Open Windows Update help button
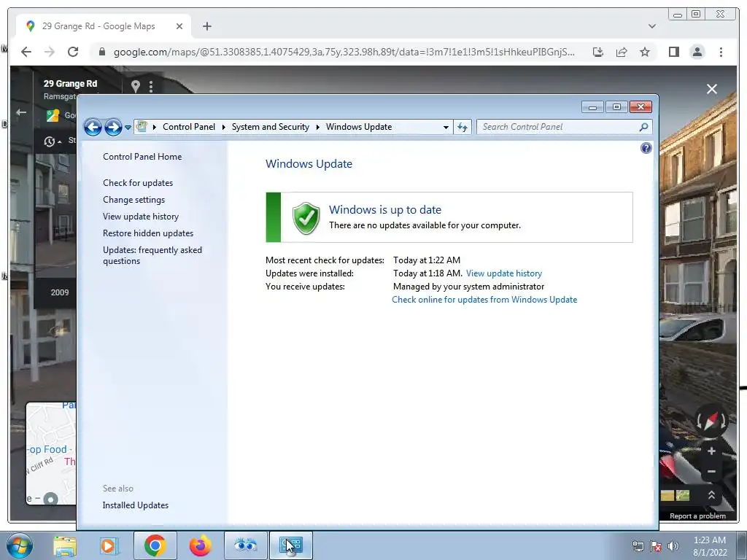Screen dimensions: 747x560 [x=646, y=148]
